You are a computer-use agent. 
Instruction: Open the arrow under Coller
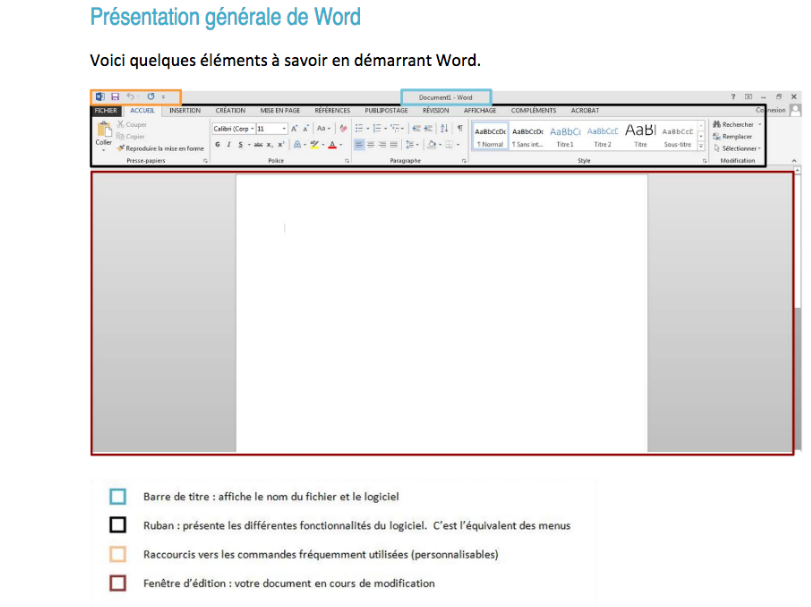coord(103,150)
